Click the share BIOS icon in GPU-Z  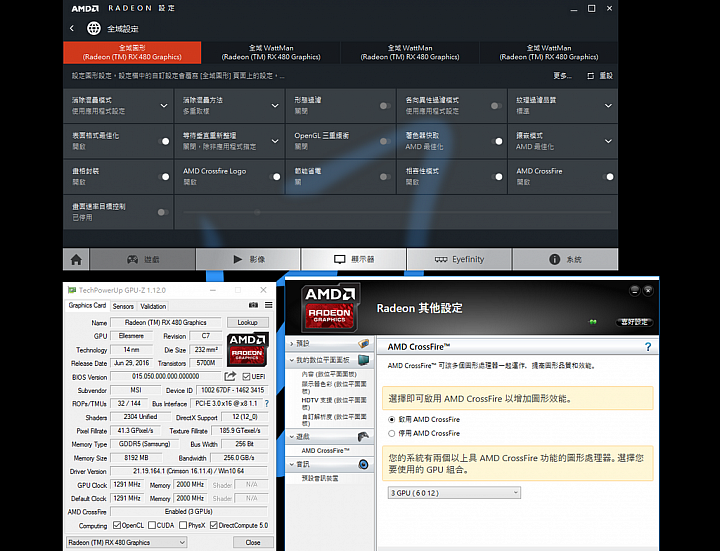pyautogui.click(x=230, y=377)
